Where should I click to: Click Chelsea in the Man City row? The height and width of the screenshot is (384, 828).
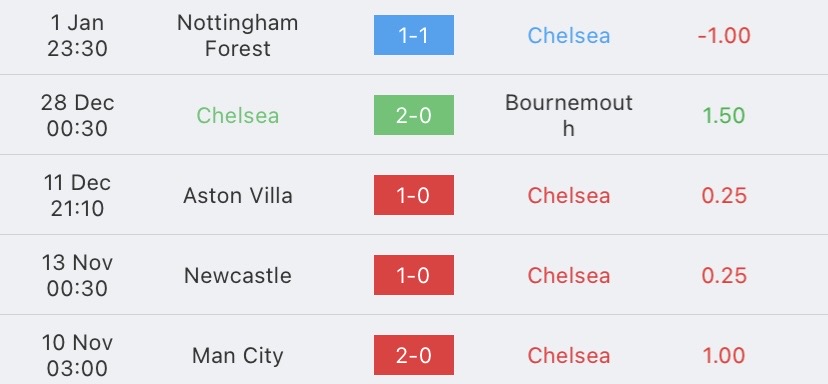[x=569, y=355]
